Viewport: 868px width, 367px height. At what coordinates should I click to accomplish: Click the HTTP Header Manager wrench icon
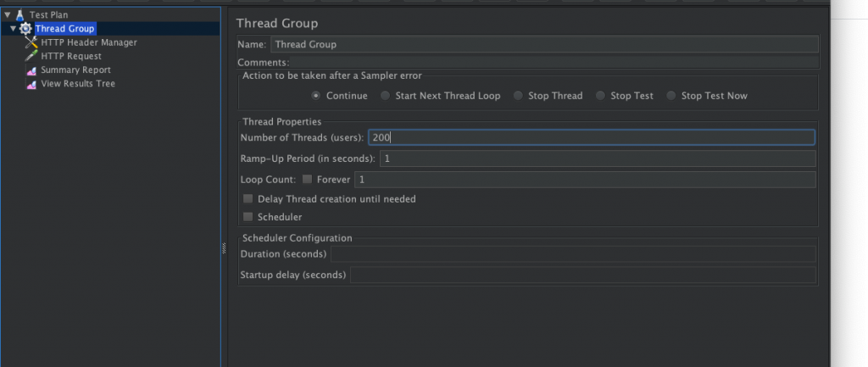(x=31, y=42)
